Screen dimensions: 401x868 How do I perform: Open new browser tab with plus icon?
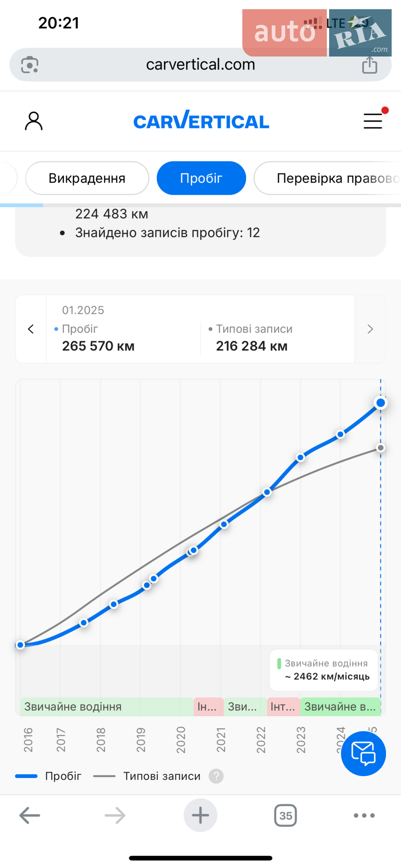coord(200,816)
